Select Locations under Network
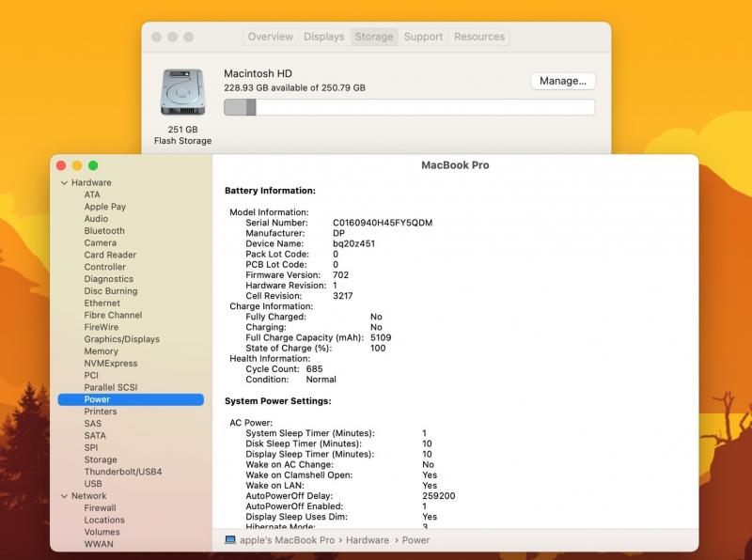This screenshot has height=560, width=752. (x=104, y=520)
